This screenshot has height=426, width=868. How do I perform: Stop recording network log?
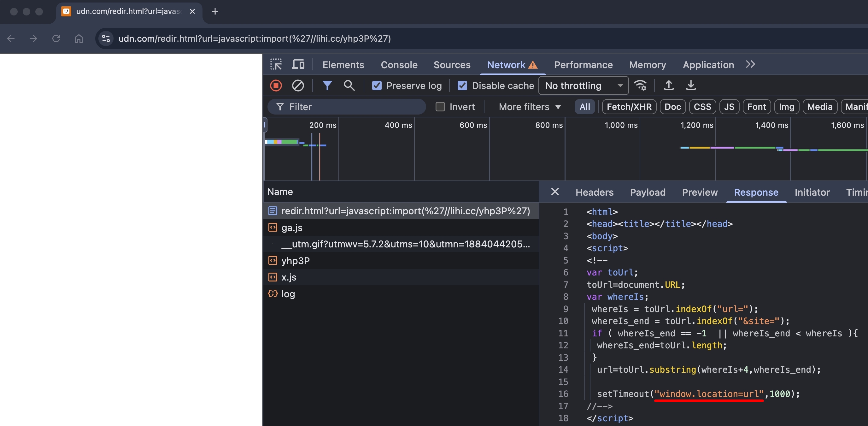coord(276,86)
